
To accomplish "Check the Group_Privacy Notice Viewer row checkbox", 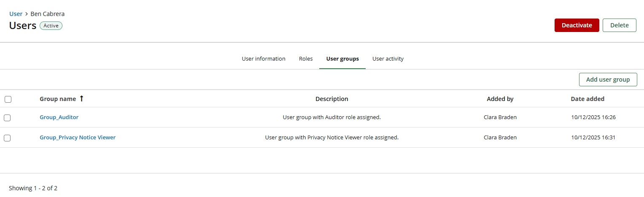I will [x=7, y=138].
